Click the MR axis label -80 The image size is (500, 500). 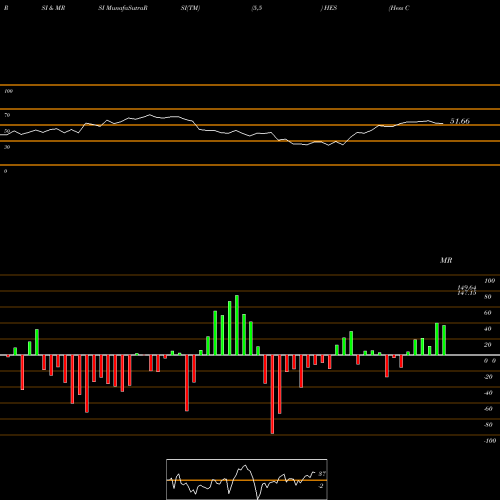click(488, 425)
